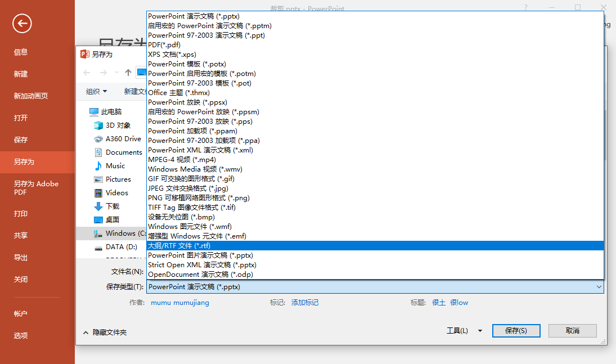The height and width of the screenshot is (364, 616).
Task: Choose 启用宏的 PowerPoint 演示文稿 (*.pptm)
Action: 375,25
